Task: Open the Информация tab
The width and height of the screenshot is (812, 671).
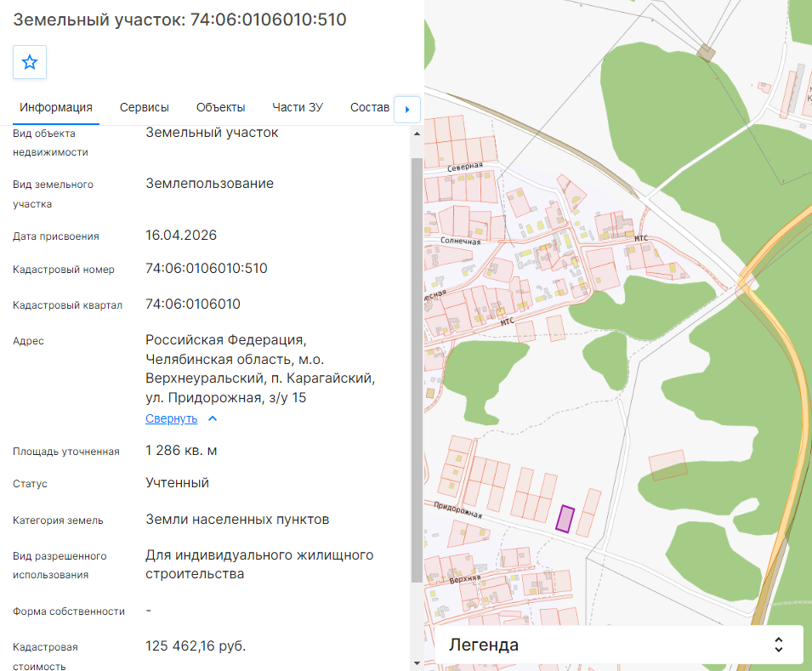Action: coord(56,107)
